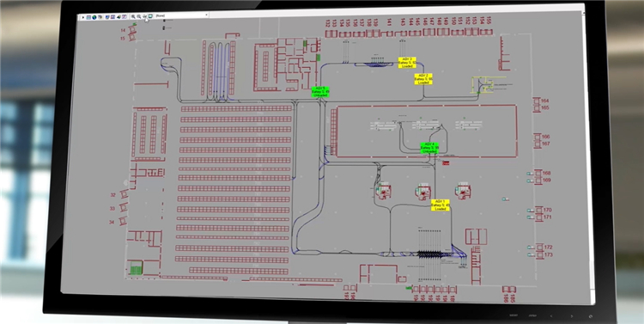Click the globe icon in toolbar
This screenshot has height=324, width=644.
click(94, 17)
